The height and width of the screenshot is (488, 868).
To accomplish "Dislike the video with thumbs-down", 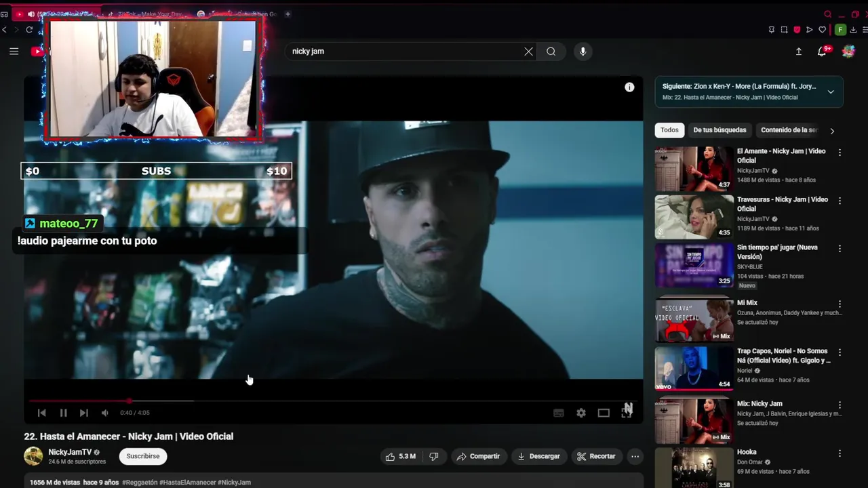I will (x=434, y=457).
